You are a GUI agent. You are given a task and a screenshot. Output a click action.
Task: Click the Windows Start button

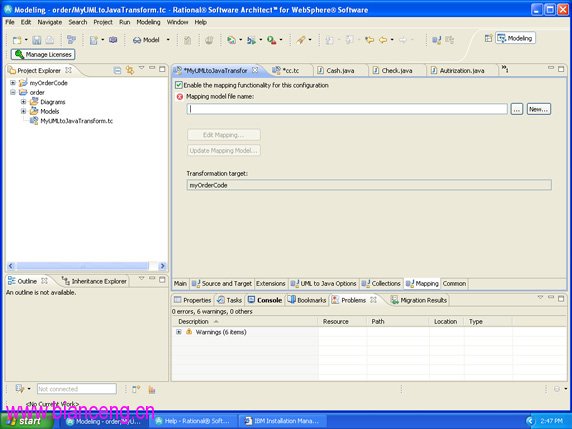point(26,421)
